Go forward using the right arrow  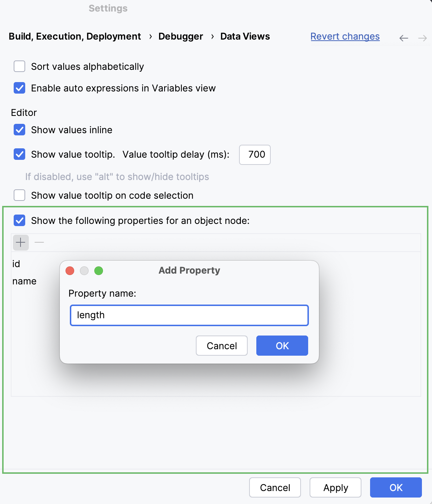click(x=422, y=38)
